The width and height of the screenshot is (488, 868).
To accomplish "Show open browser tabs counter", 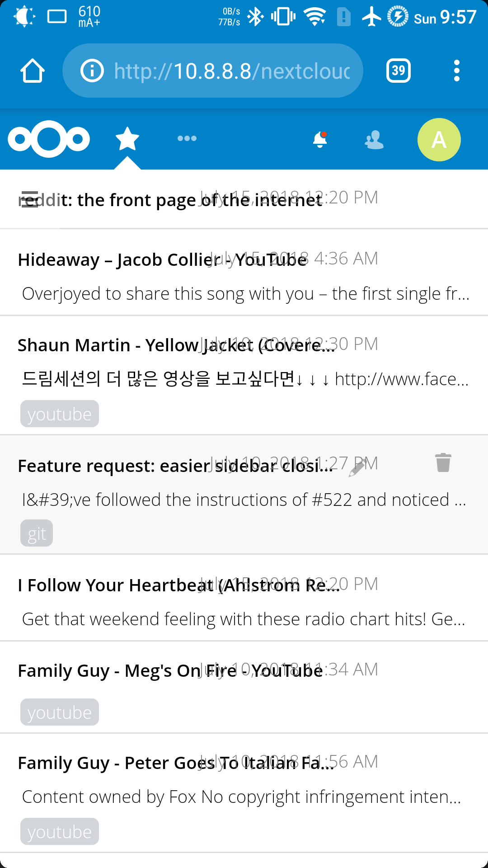I will click(399, 70).
